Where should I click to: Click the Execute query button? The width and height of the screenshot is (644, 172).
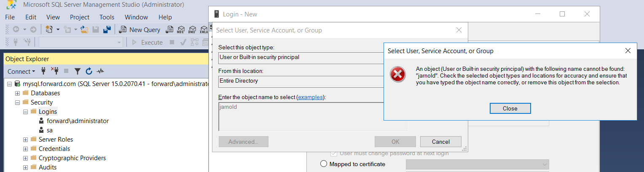coord(148,42)
